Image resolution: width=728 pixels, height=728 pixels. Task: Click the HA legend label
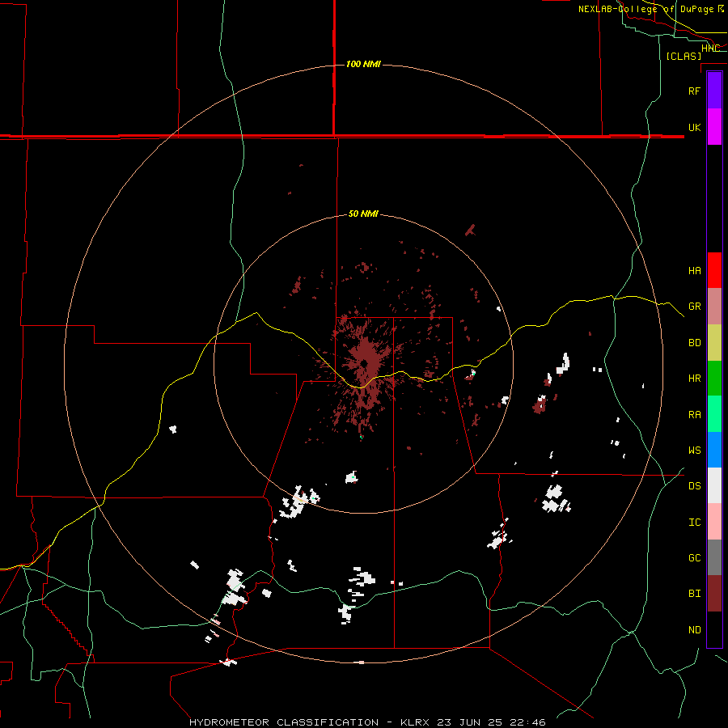694,271
